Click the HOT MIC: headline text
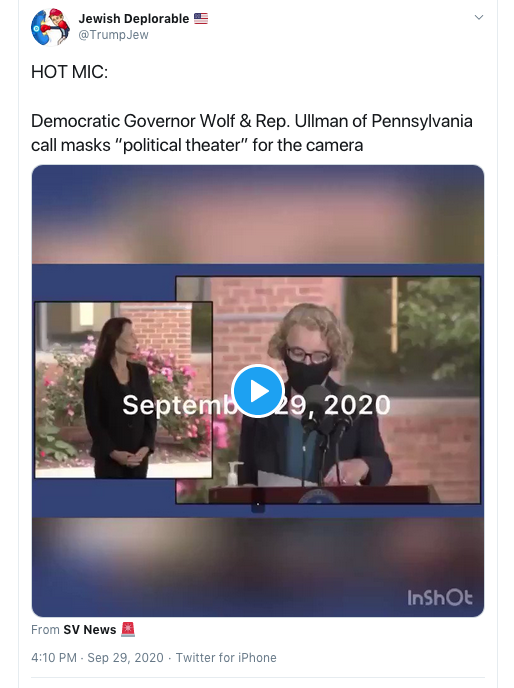This screenshot has height=688, width=514. tap(69, 72)
